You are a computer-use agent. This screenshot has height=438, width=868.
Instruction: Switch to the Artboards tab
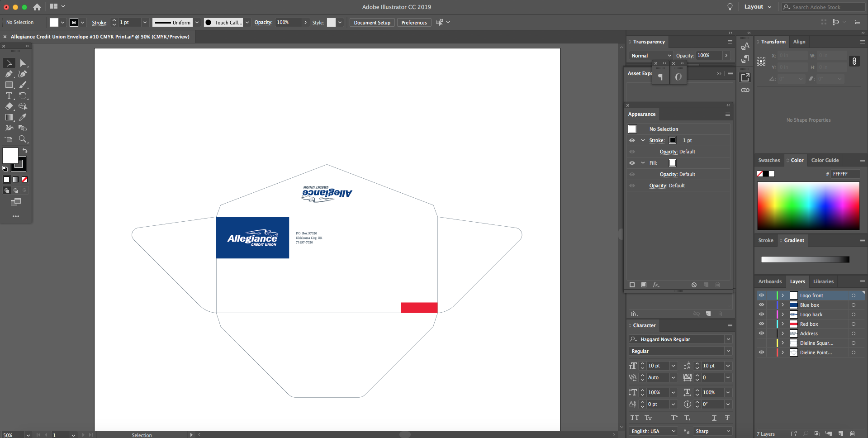[770, 281]
